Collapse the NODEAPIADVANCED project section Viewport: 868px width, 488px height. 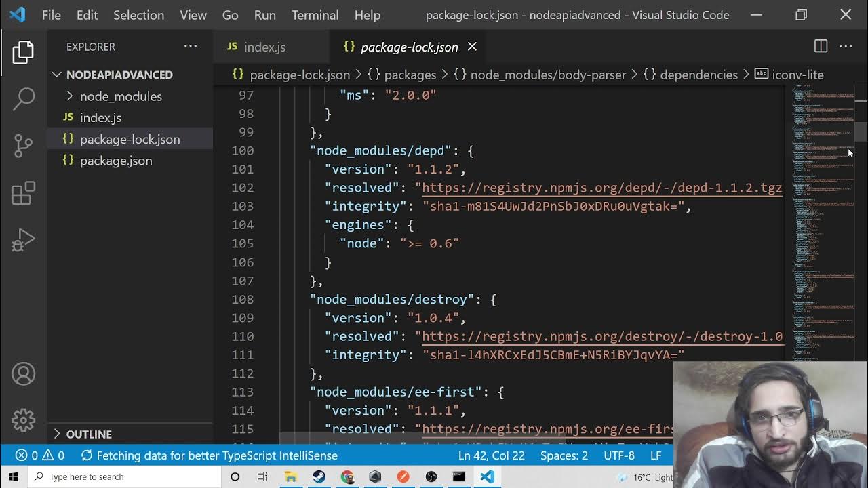click(119, 75)
